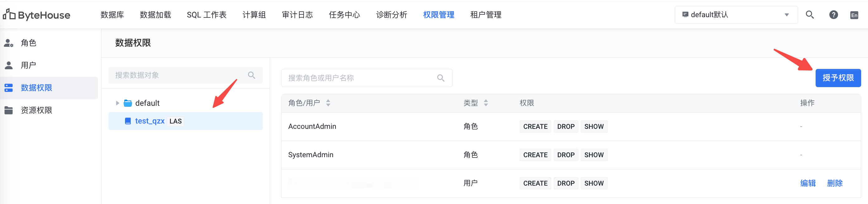Focus the 搜索角色或用户名称 input field

(x=367, y=78)
